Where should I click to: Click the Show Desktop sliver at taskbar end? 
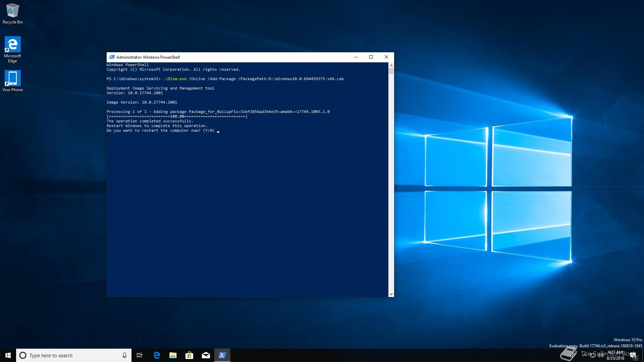pyautogui.click(x=643, y=355)
